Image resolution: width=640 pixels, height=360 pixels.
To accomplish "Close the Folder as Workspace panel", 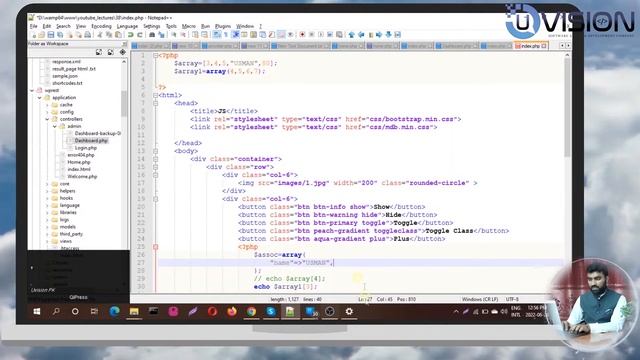I will pos(124,44).
